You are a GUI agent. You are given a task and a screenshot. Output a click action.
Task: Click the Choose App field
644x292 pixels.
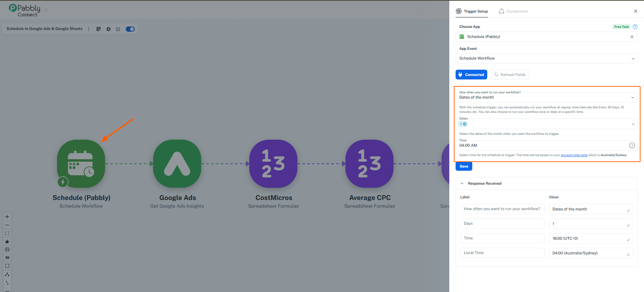[546, 37]
